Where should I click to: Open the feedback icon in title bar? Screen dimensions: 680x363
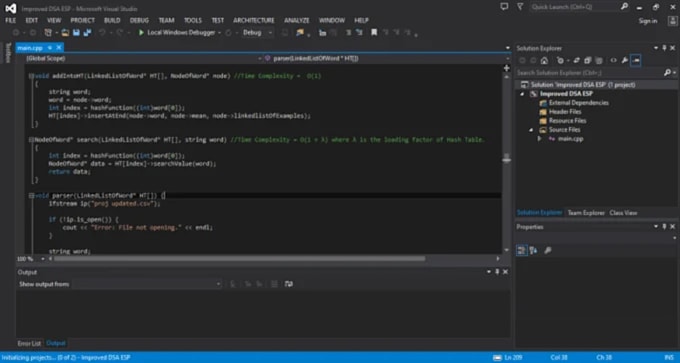(504, 7)
